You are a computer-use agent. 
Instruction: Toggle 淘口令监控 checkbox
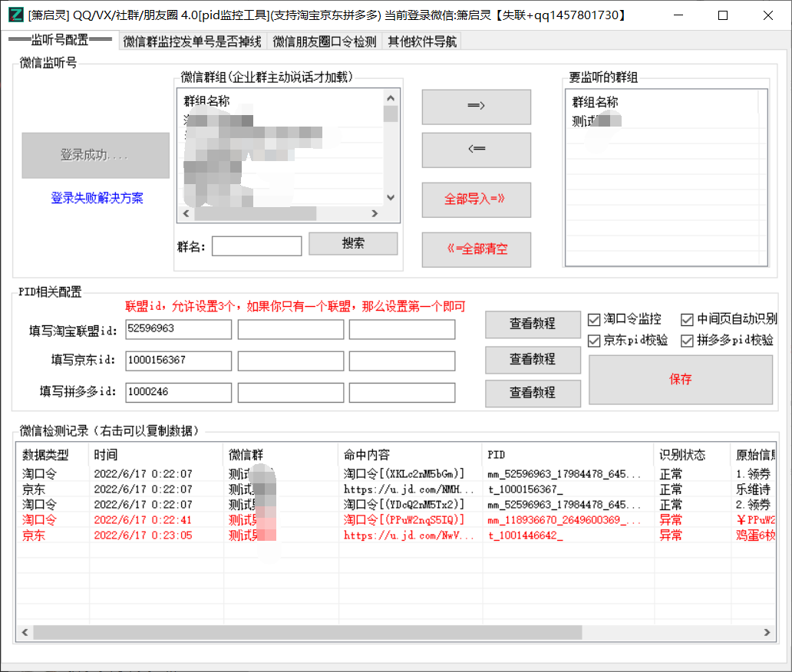[594, 320]
